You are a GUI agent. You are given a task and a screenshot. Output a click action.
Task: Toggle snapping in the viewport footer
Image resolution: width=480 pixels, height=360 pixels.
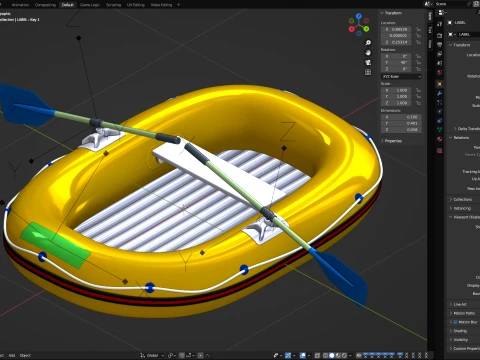coord(182,355)
